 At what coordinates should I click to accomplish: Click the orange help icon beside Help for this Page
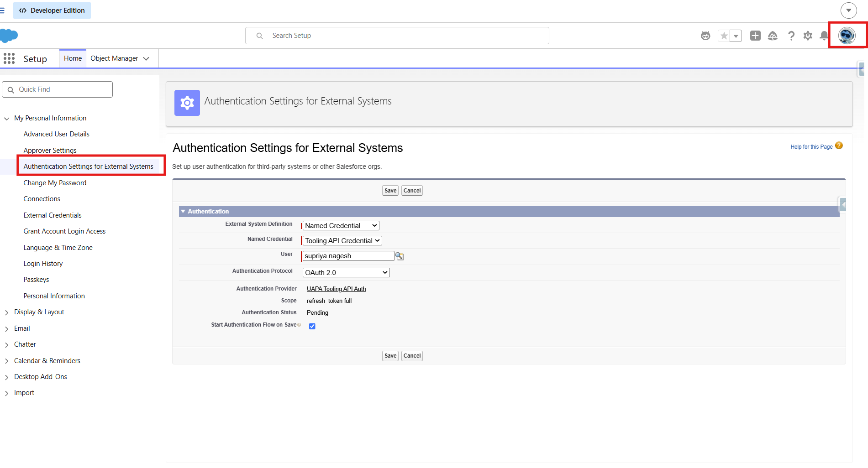point(839,146)
